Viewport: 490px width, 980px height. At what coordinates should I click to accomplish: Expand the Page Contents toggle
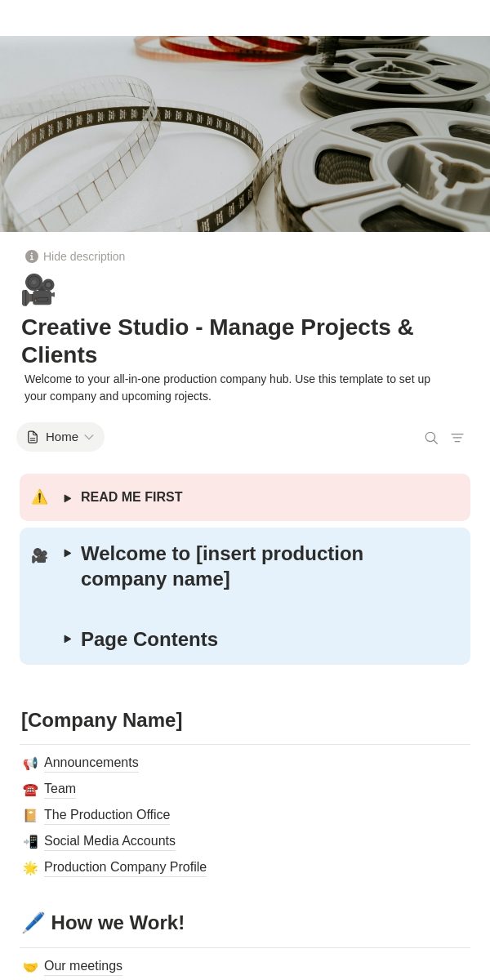coord(68,639)
